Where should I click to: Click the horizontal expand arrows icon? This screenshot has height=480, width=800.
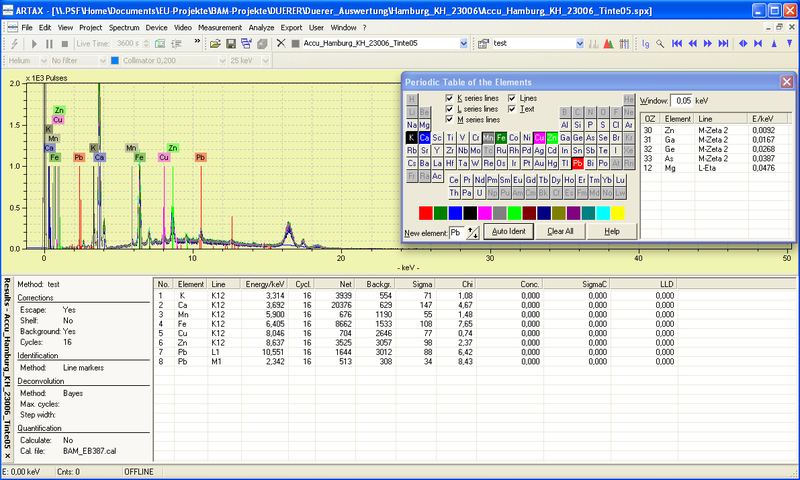(743, 44)
